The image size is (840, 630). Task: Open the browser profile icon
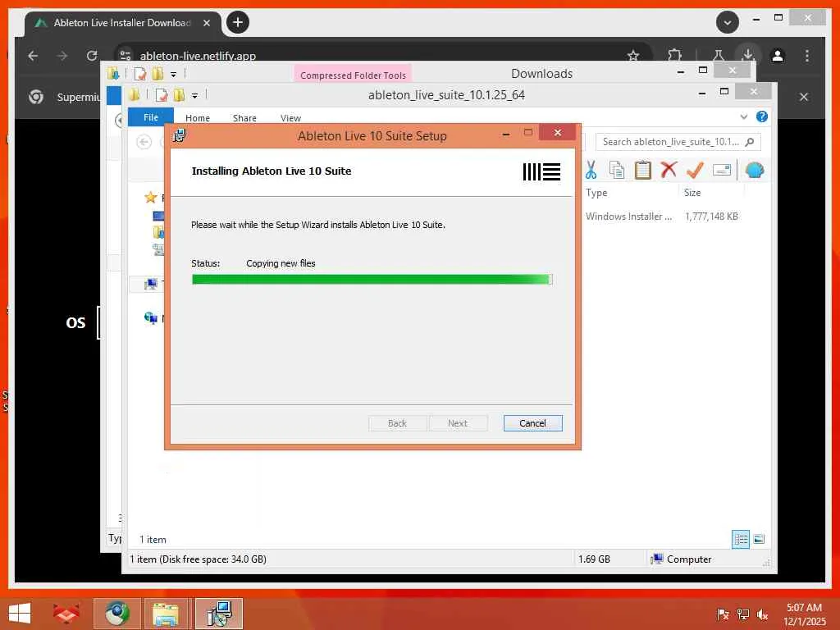(778, 56)
